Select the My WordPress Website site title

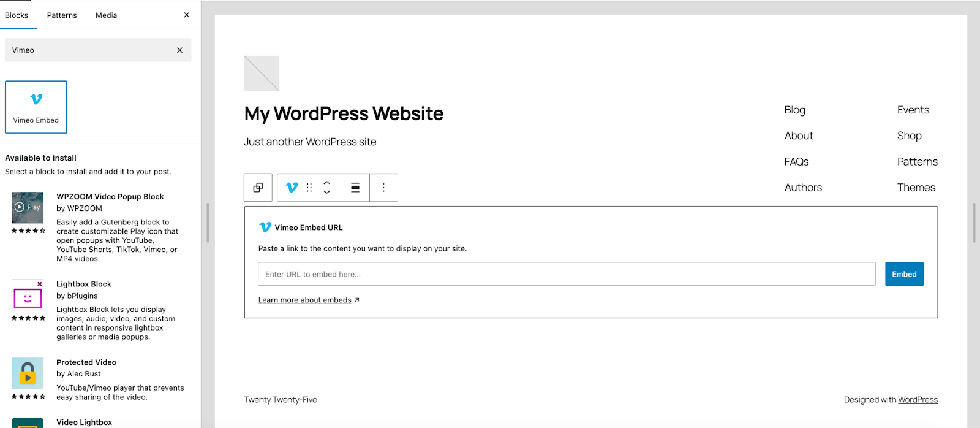(x=344, y=113)
